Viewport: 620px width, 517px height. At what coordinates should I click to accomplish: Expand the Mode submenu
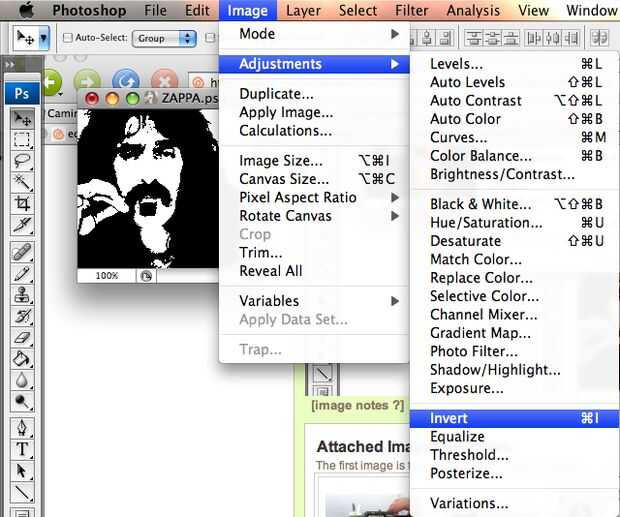coord(314,34)
